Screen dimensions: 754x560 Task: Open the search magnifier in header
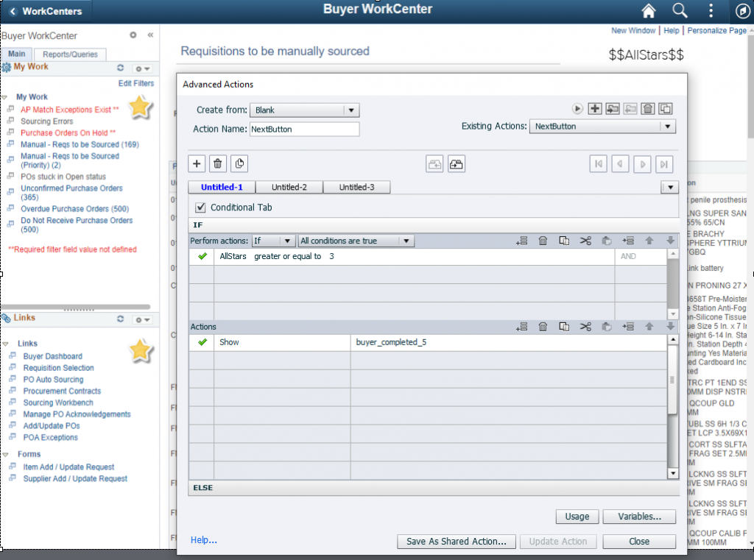tap(680, 11)
